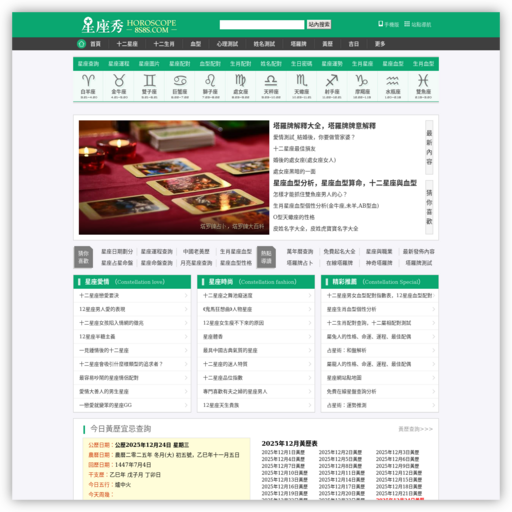The image size is (512, 512).
Task: Open 更多 menu in the main nav
Action: [x=380, y=44]
